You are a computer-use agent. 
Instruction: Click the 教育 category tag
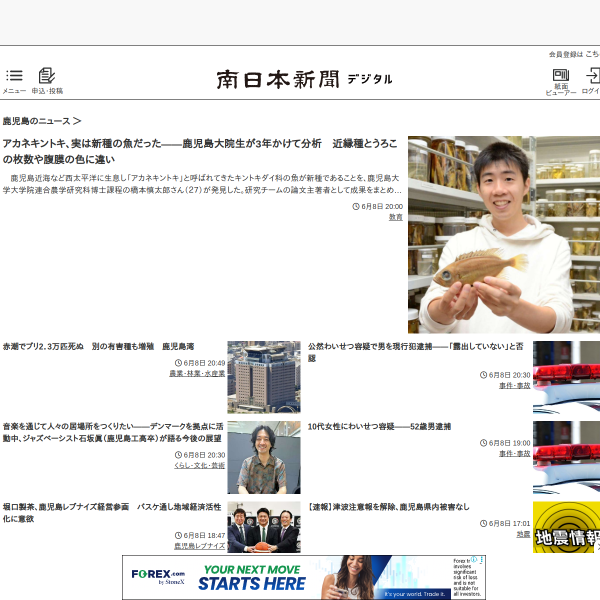tap(396, 217)
